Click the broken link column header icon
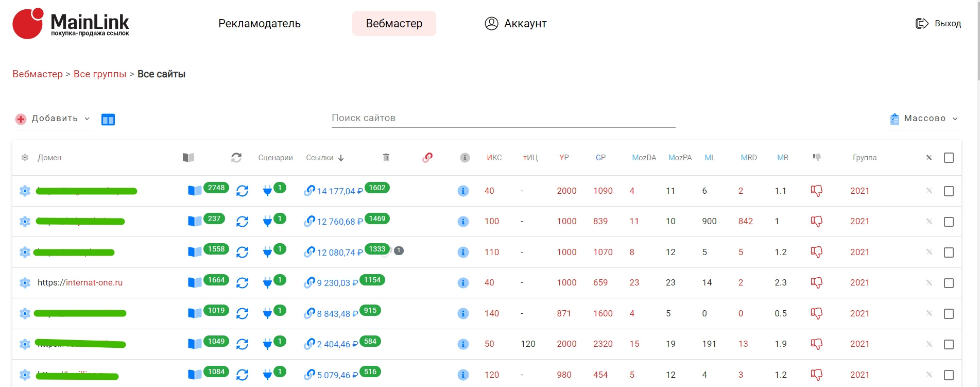980x387 pixels. tap(427, 158)
